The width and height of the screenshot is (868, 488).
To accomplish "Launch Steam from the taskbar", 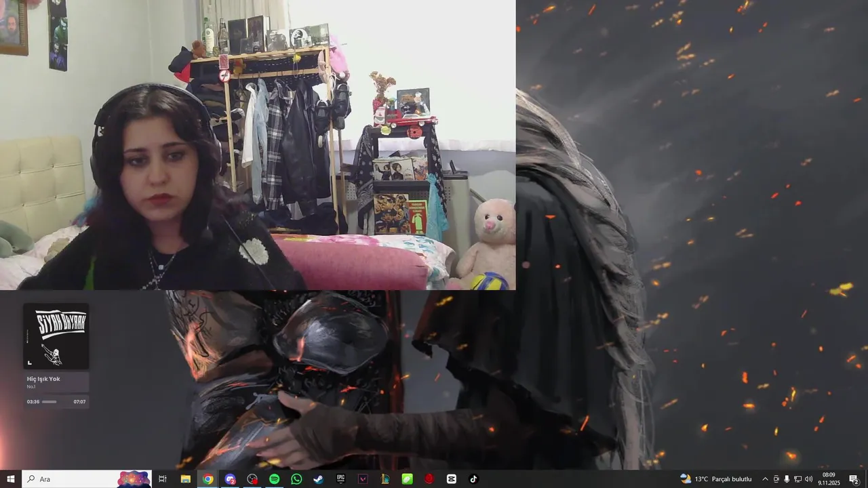I will click(318, 479).
